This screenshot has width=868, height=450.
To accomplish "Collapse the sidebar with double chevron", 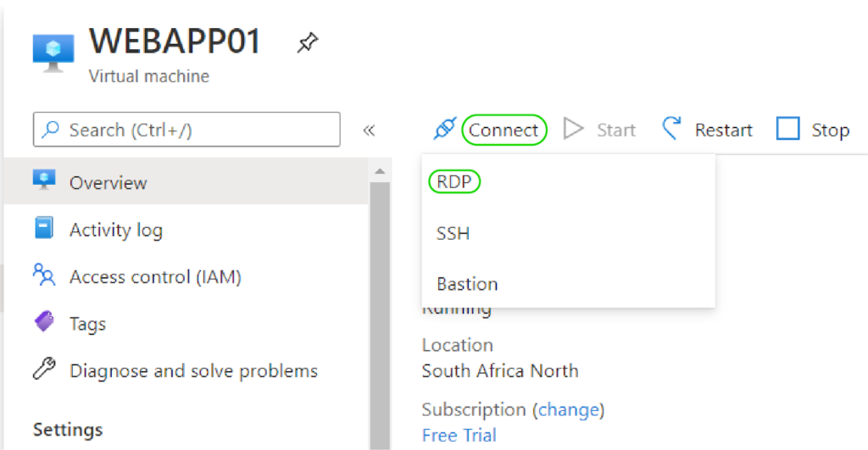I will pyautogui.click(x=370, y=130).
